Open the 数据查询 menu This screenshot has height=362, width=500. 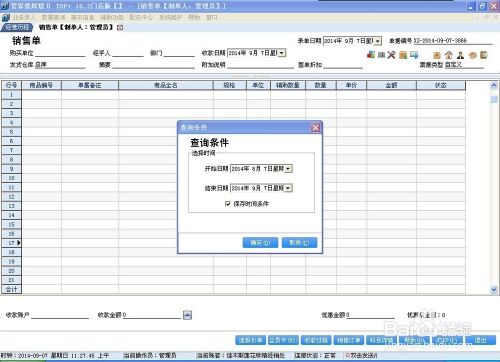coord(53,17)
